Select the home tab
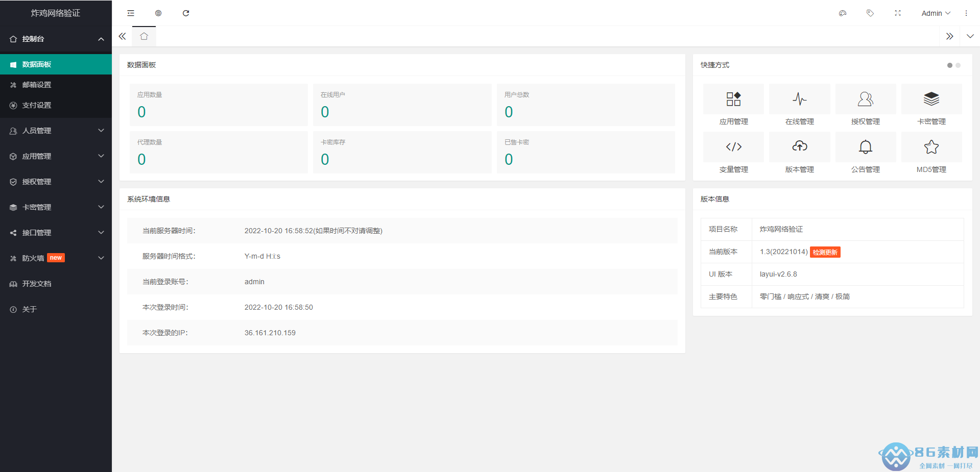Image resolution: width=980 pixels, height=472 pixels. click(x=144, y=36)
